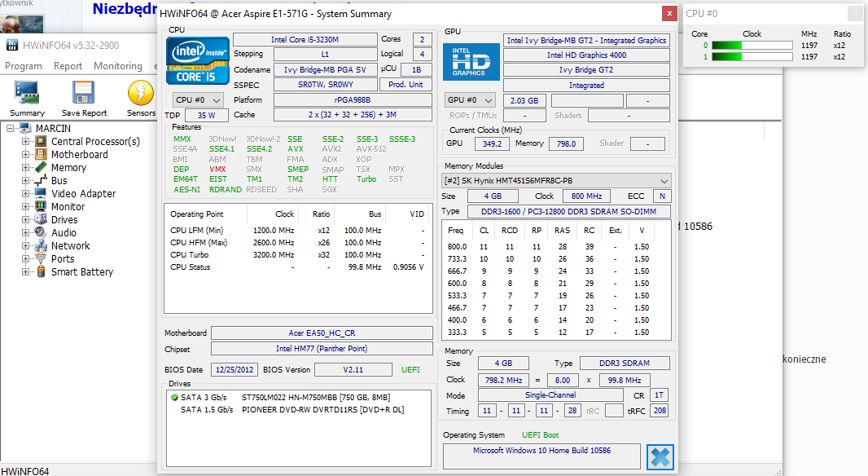
Task: Open the Program menu
Action: [x=24, y=66]
